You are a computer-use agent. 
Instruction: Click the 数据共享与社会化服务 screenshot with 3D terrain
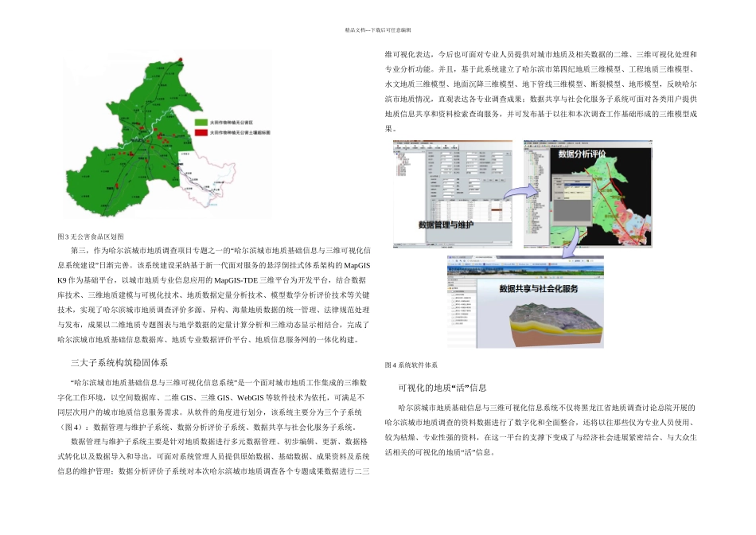tap(525, 302)
